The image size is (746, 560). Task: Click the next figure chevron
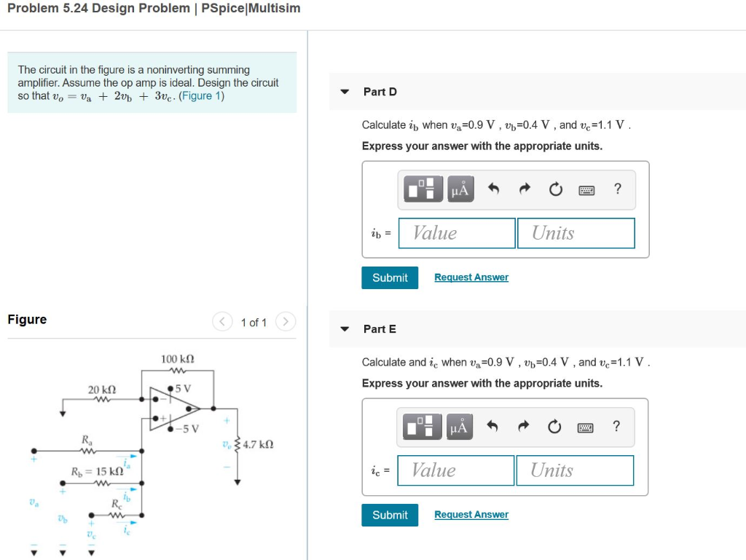[x=285, y=322]
